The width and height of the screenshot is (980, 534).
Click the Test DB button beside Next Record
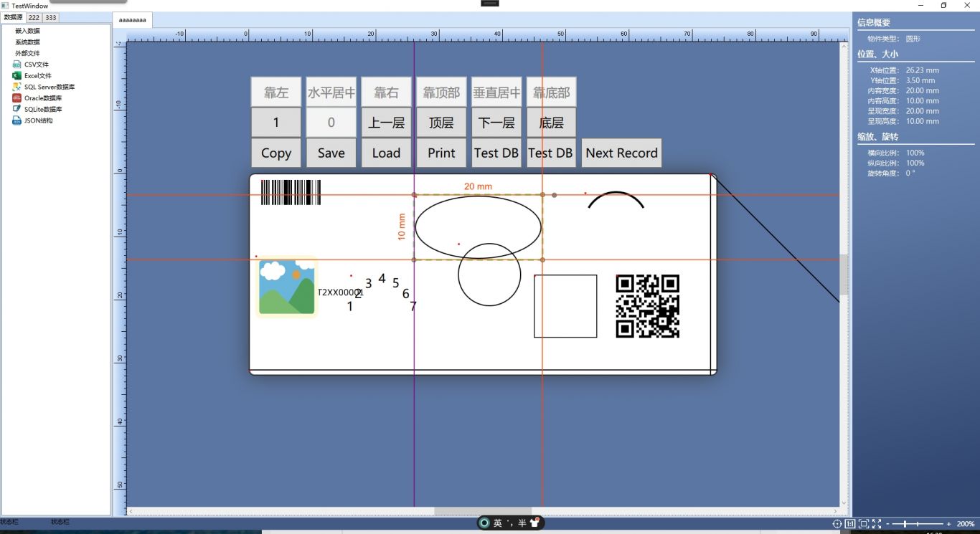552,153
